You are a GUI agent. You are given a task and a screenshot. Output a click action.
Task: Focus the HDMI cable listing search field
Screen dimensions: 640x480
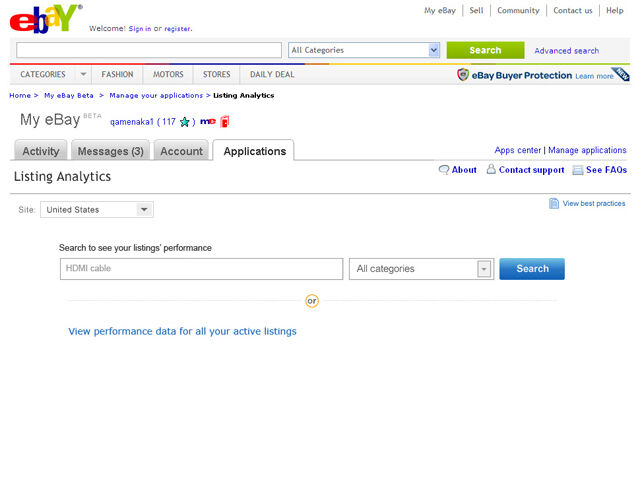pos(201,269)
